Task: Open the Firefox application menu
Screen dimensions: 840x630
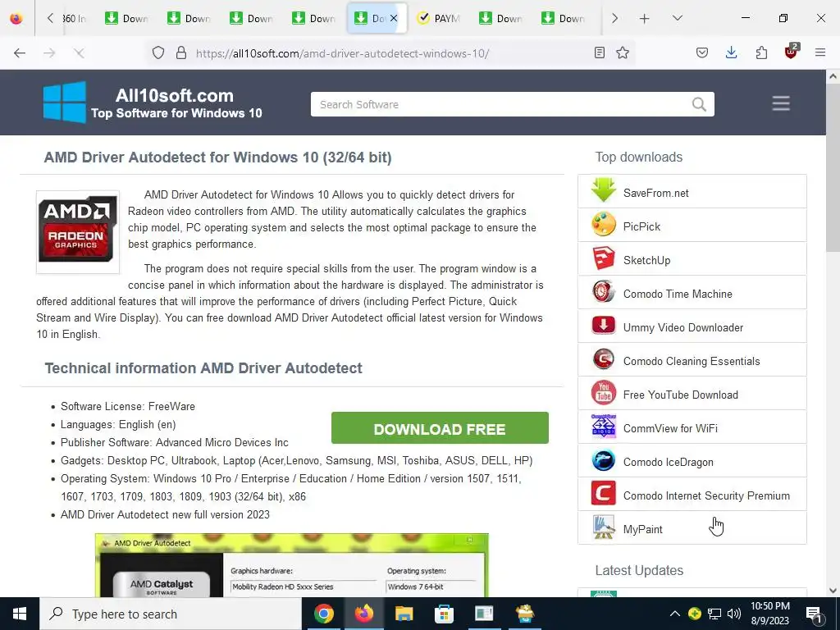Action: [820, 52]
